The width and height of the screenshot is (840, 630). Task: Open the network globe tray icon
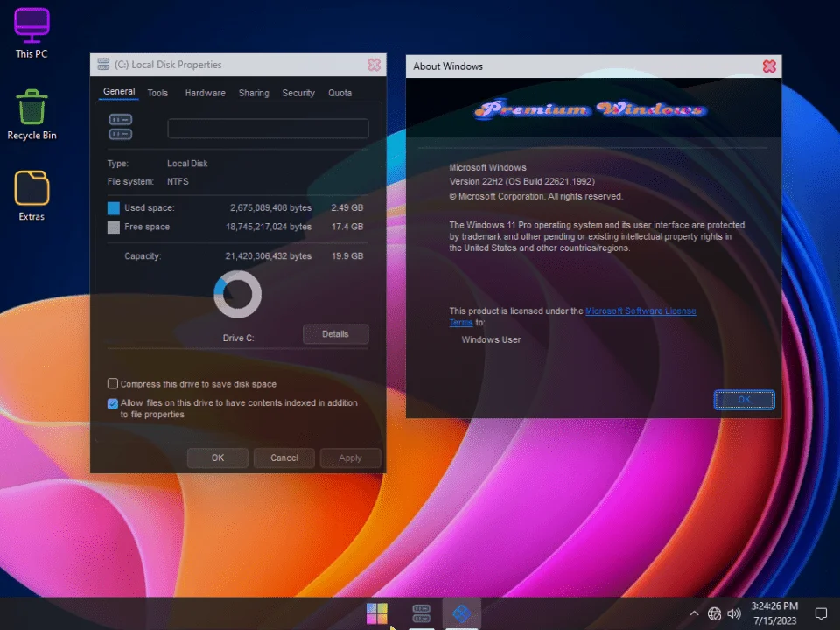pyautogui.click(x=714, y=613)
